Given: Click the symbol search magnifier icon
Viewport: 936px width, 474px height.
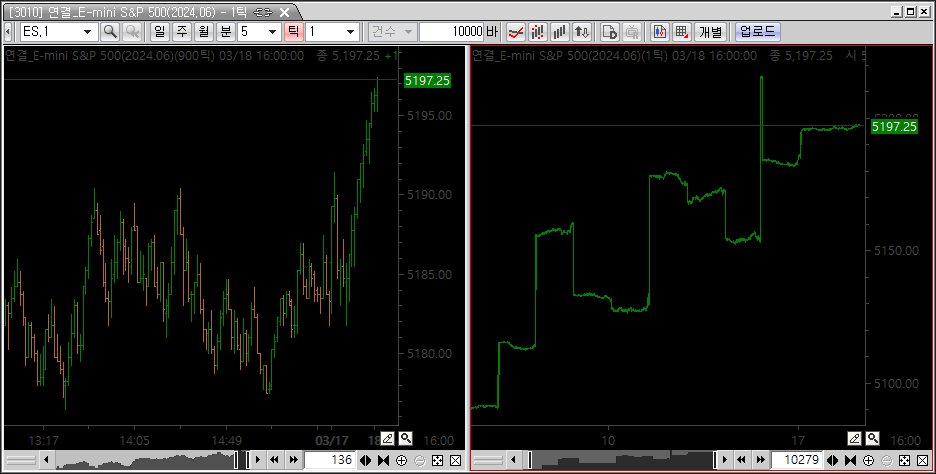Looking at the screenshot, I should 110,32.
